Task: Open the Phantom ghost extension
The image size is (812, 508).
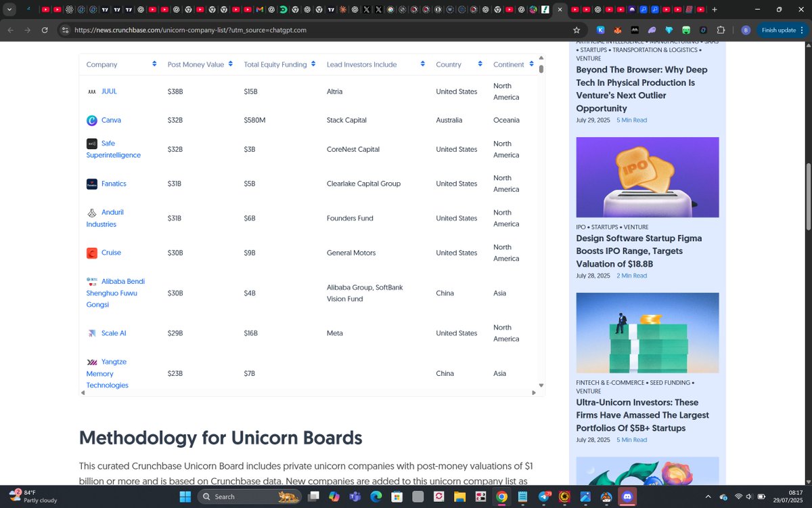Action: pyautogui.click(x=652, y=30)
